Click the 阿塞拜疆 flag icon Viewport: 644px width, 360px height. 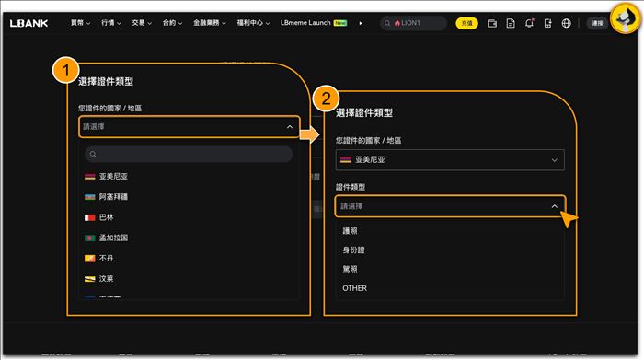point(89,197)
